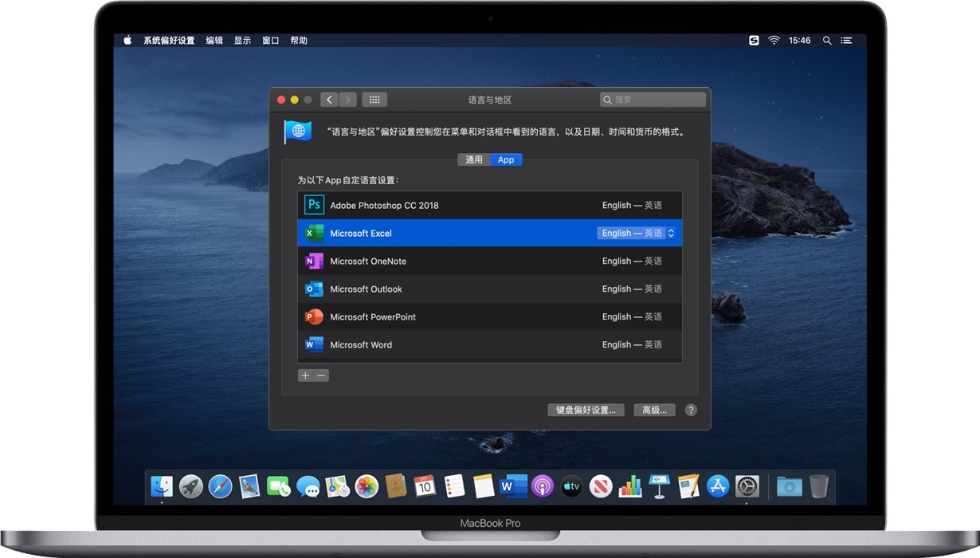The width and height of the screenshot is (980, 558).
Task: Click inside the 搜索 search field
Action: [x=652, y=99]
